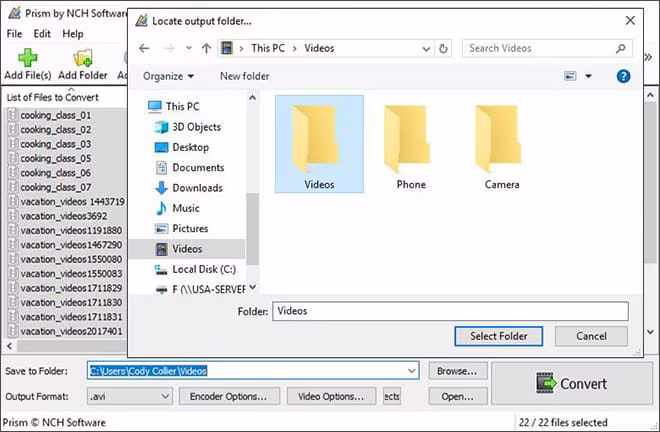Click the Add Folder toolbar icon
The image size is (660, 432).
coord(82,58)
